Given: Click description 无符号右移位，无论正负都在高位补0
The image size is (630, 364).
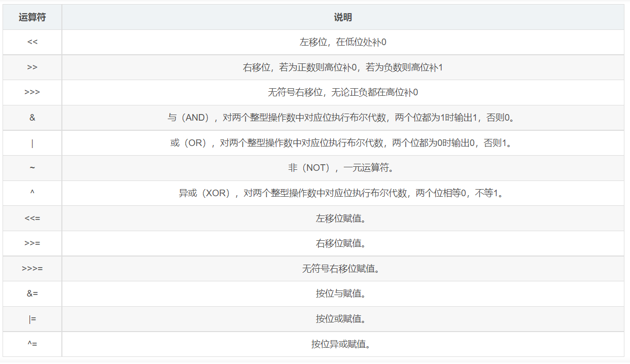Looking at the screenshot, I should pos(343,92).
